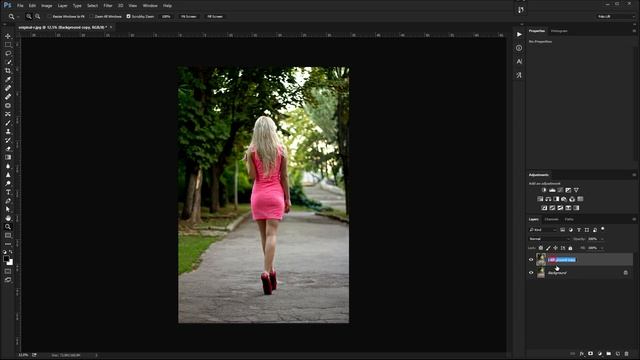The height and width of the screenshot is (360, 640).
Task: Switch to the Paths tab
Action: point(569,219)
